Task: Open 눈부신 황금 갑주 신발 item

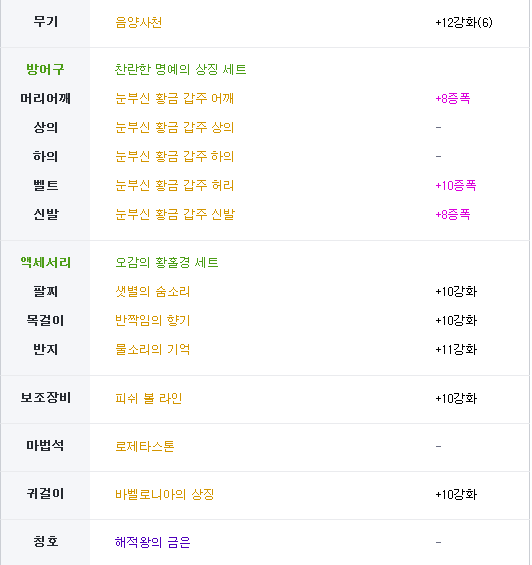Action: 175,214
